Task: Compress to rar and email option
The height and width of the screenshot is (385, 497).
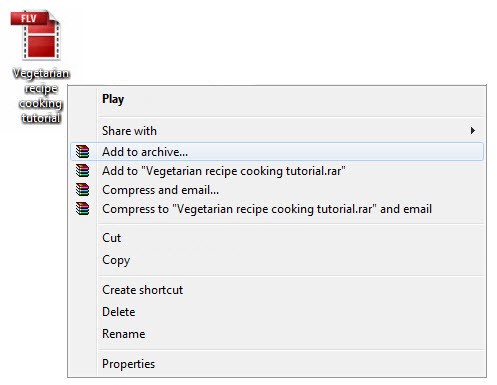Action: point(277,209)
